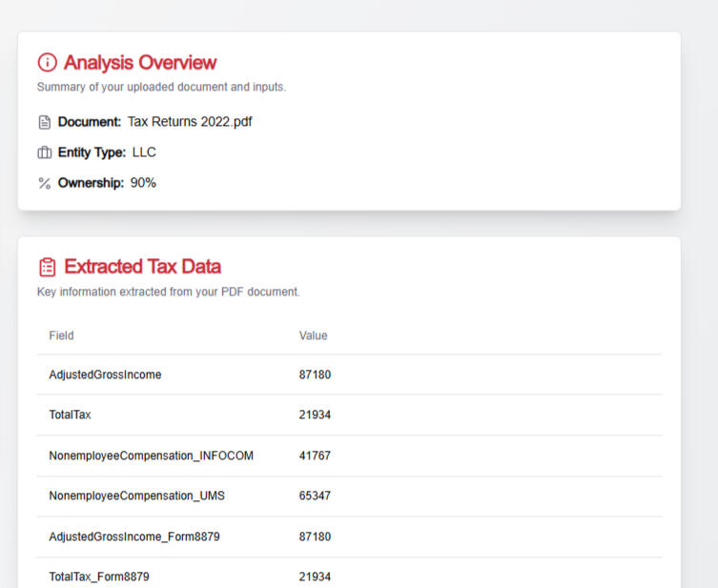Click the Entity Type briefcase icon

44,152
